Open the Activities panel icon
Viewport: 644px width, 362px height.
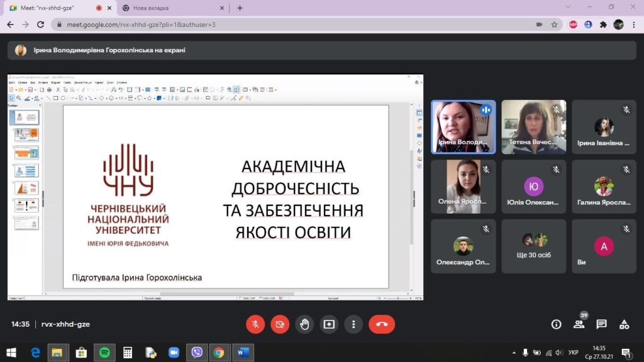point(625,324)
